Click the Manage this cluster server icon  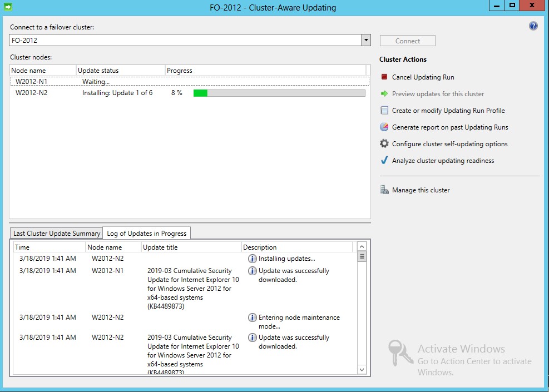click(x=384, y=189)
